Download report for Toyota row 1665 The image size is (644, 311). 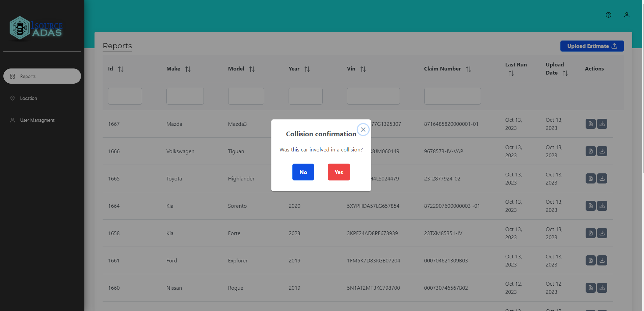tap(602, 178)
